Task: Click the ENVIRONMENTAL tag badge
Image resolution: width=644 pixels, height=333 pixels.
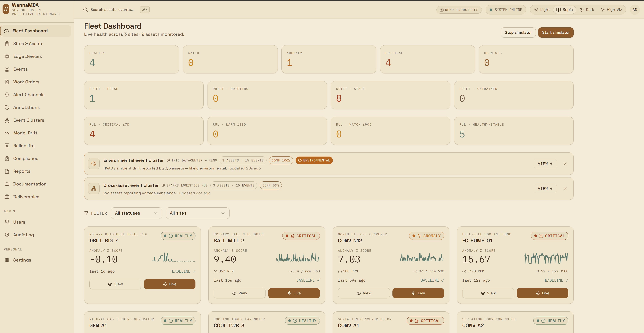Action: coord(314,160)
